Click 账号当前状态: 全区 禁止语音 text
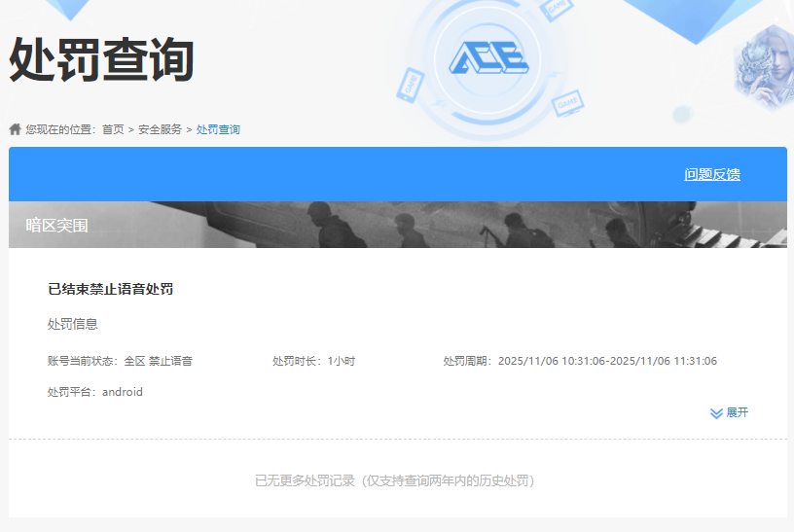Image resolution: width=794 pixels, height=532 pixels. coord(120,361)
